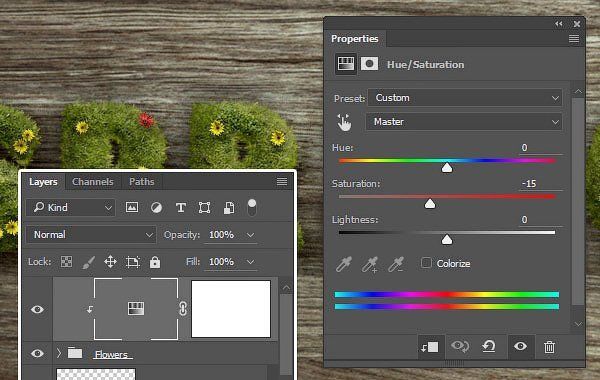This screenshot has height=380, width=600.
Task: Click the top color range bar
Action: 447,294
